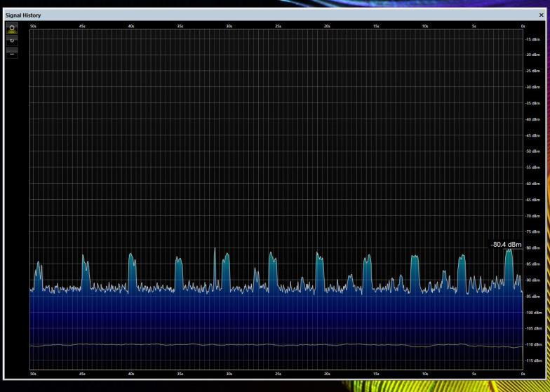Screen dimensions: 550x392
Task: Click the Signal History window title
Action: (23, 15)
